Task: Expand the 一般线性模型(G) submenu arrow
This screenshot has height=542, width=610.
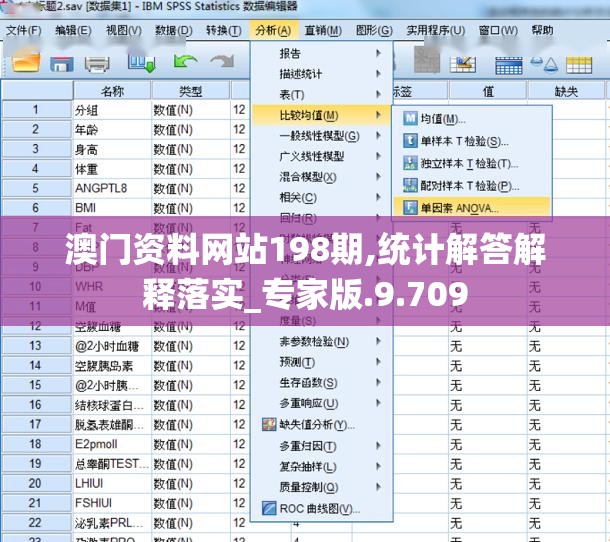Action: [x=378, y=135]
